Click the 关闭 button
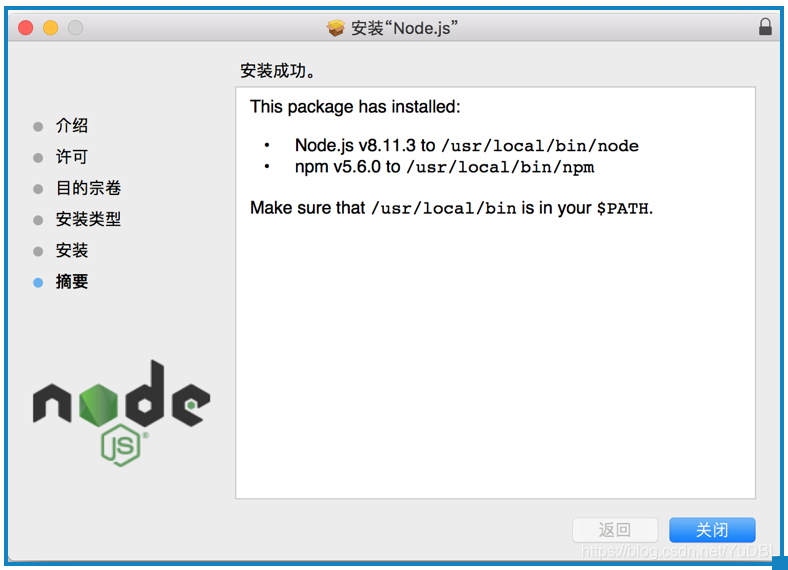Image resolution: width=788 pixels, height=570 pixels. pyautogui.click(x=712, y=530)
